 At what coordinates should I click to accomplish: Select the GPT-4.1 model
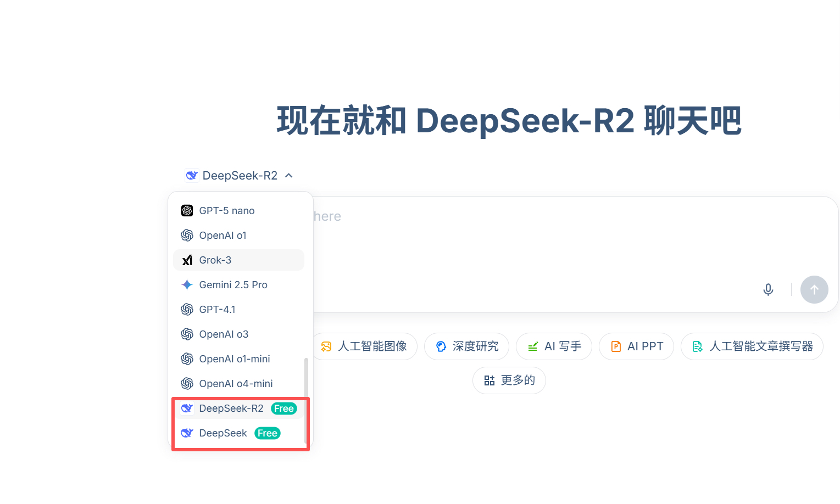click(238, 310)
